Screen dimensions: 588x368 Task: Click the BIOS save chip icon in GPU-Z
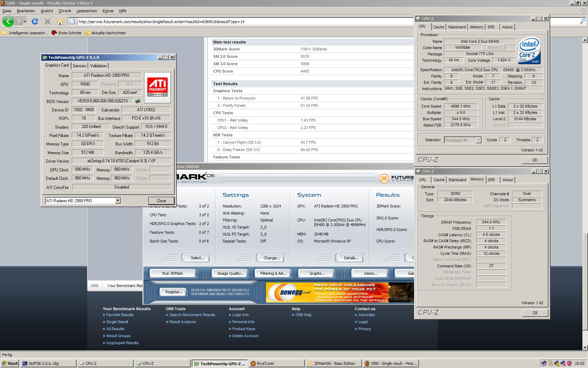point(138,101)
